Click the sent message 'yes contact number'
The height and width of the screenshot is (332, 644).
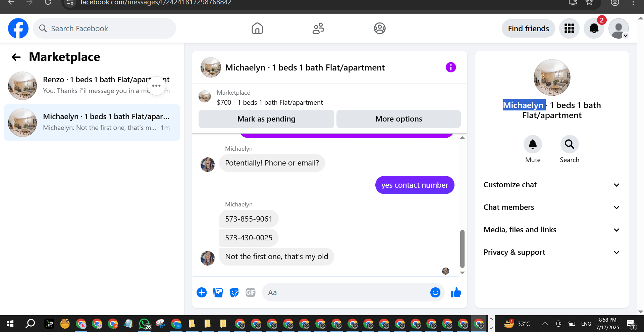pos(415,185)
